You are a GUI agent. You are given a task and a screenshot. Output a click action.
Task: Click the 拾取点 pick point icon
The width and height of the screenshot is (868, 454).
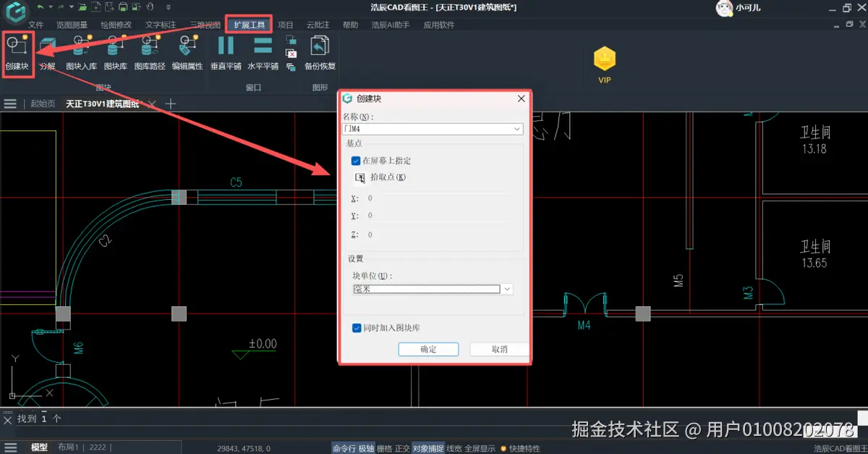point(360,177)
